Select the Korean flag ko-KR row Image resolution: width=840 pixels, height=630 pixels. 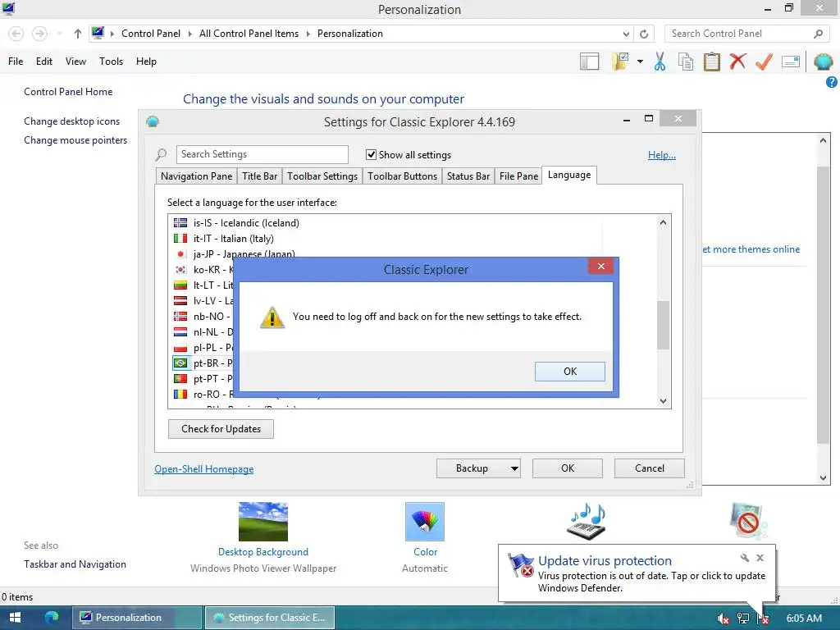click(203, 269)
